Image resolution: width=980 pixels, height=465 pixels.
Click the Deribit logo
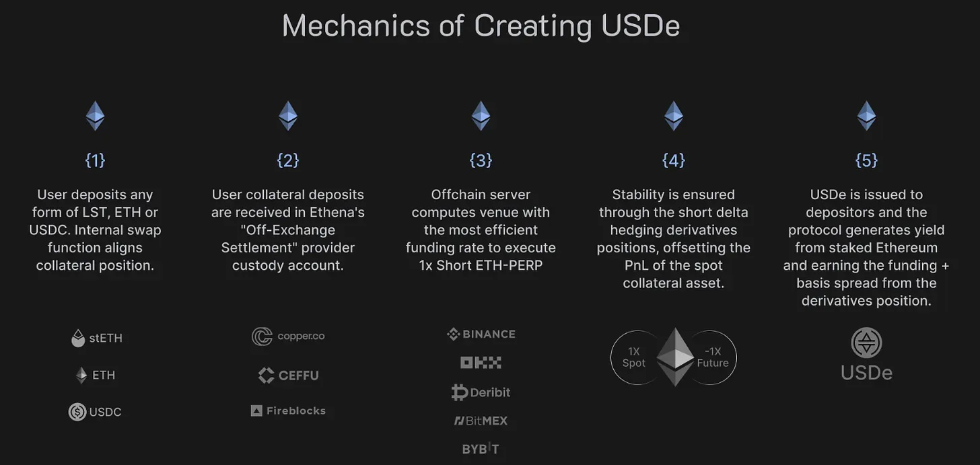[x=481, y=392]
